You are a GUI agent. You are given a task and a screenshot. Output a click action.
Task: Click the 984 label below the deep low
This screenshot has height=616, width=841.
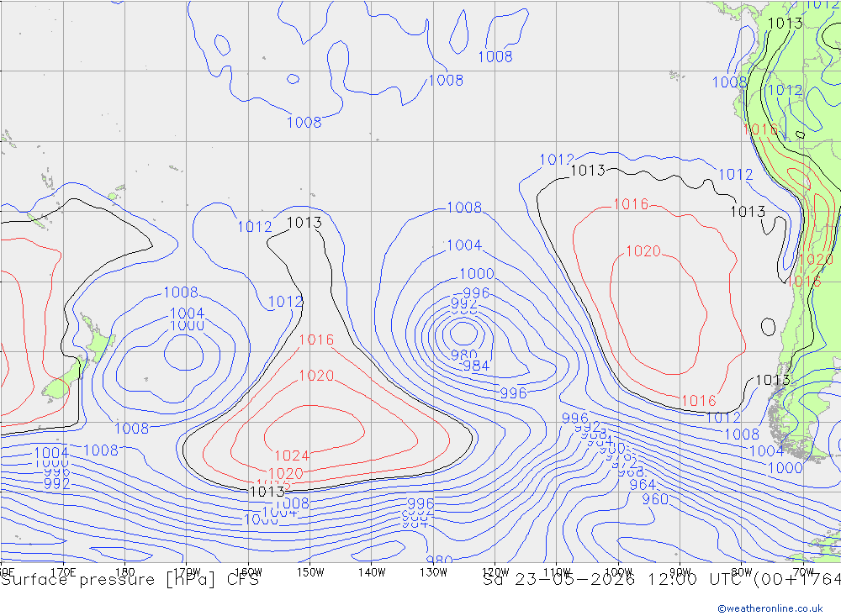(x=476, y=366)
